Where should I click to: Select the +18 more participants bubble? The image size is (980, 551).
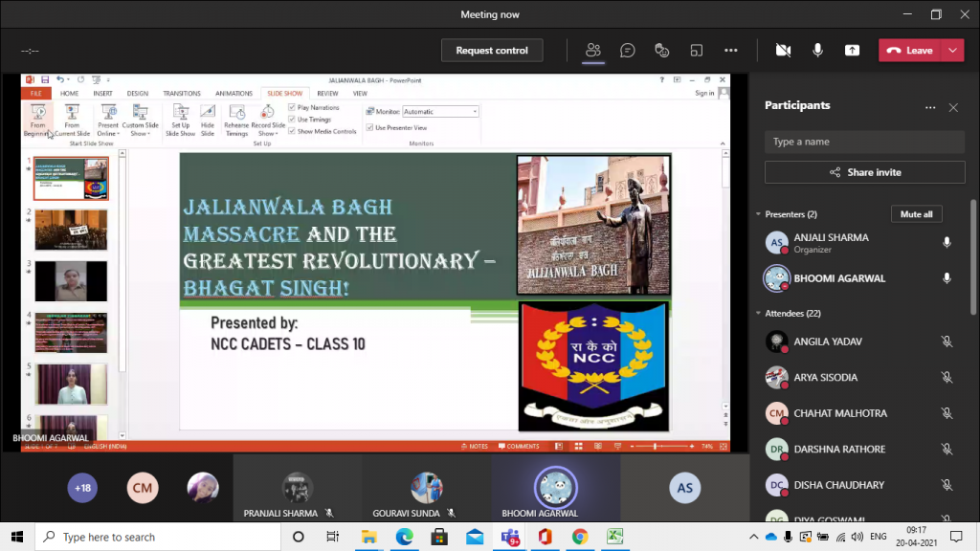point(83,488)
